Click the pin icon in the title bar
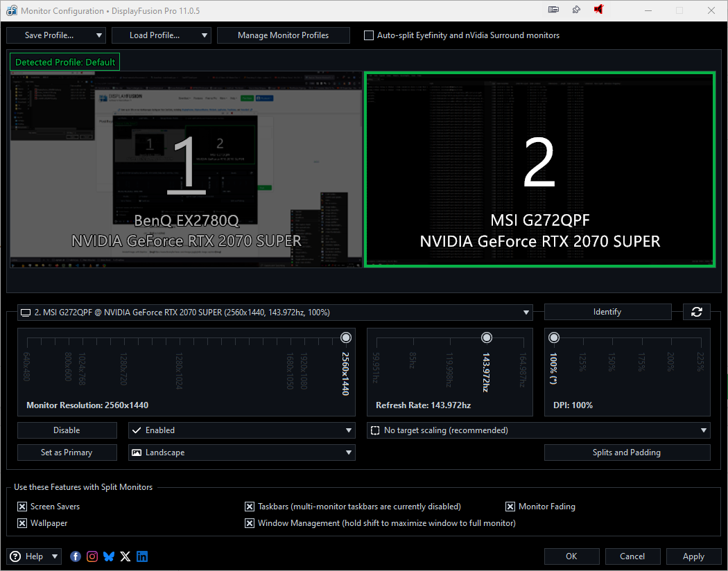The image size is (728, 571). [576, 10]
